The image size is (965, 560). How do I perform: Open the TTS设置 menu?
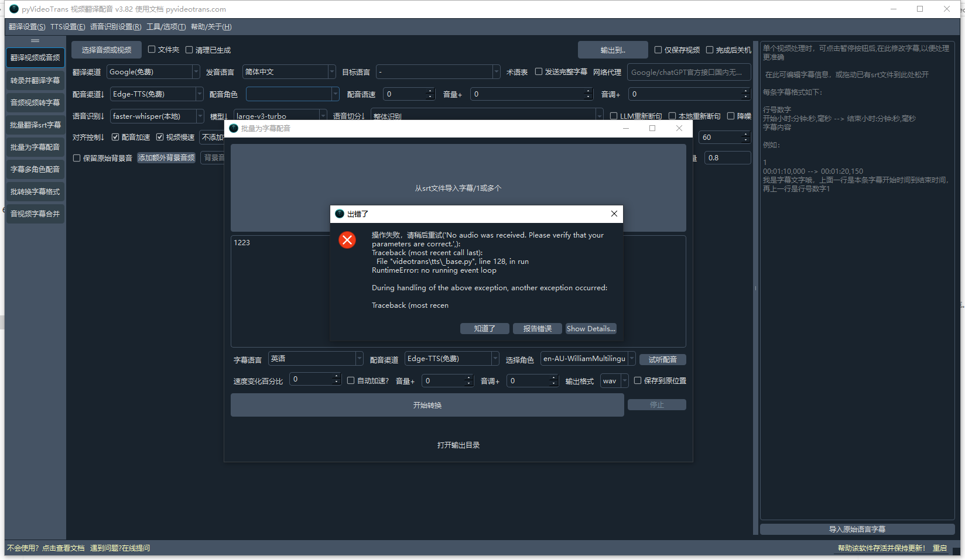(x=67, y=27)
